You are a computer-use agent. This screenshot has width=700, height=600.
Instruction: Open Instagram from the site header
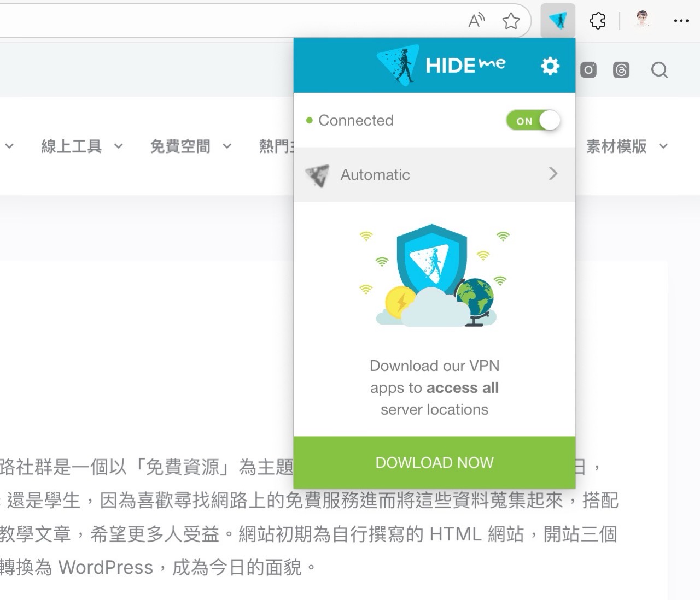pyautogui.click(x=588, y=70)
